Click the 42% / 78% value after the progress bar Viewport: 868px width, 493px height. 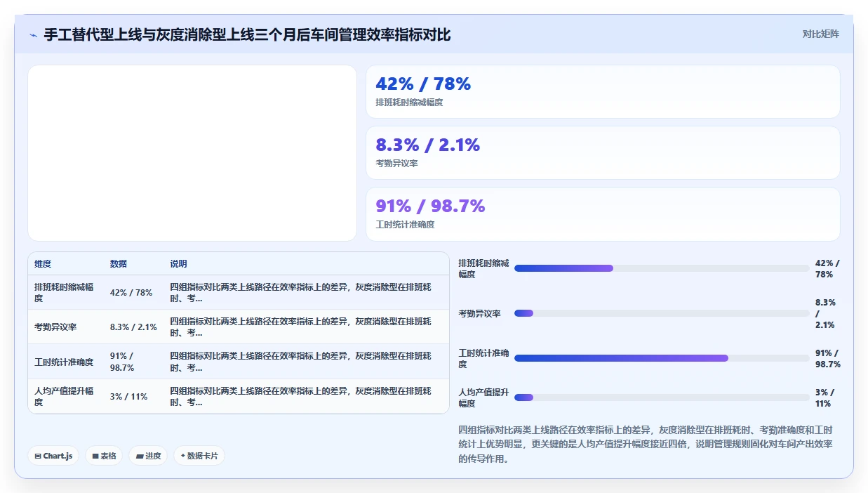(827, 269)
